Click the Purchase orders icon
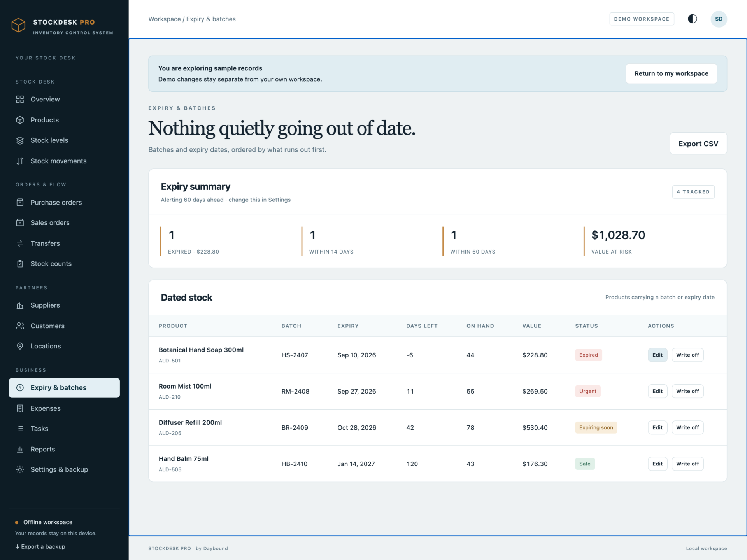Viewport: 747px width, 560px height. point(20,202)
